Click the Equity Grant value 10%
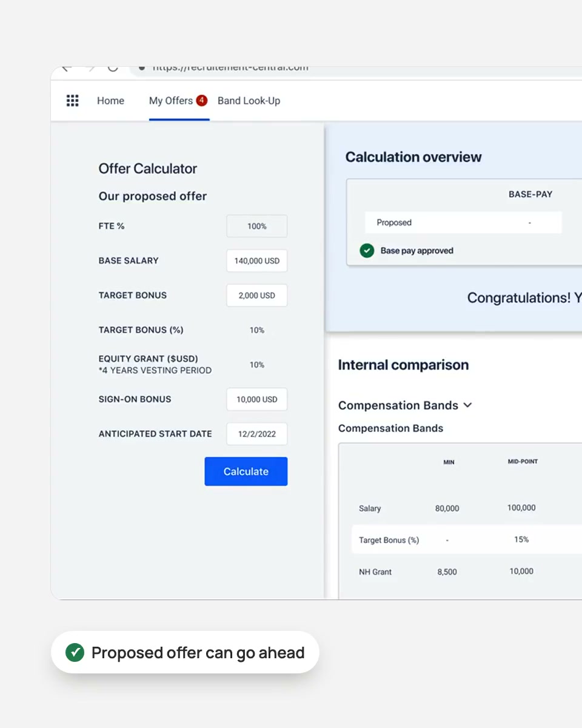Image resolution: width=582 pixels, height=728 pixels. tap(257, 365)
